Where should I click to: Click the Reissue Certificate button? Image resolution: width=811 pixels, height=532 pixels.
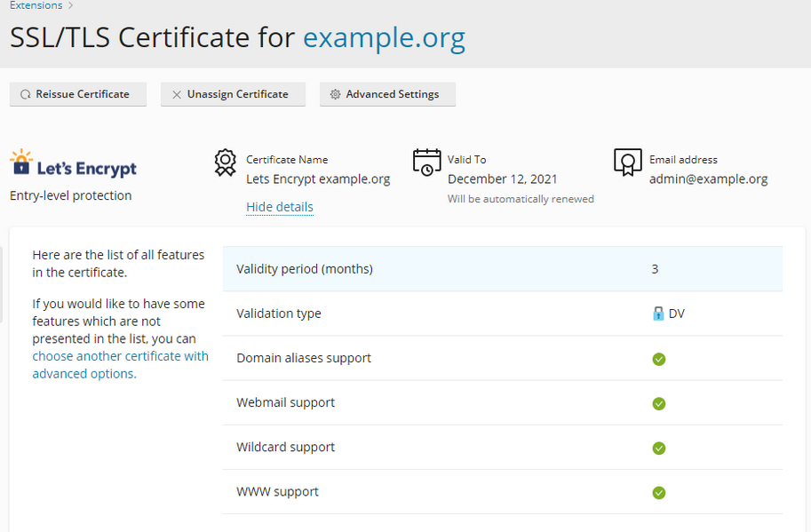click(x=78, y=94)
